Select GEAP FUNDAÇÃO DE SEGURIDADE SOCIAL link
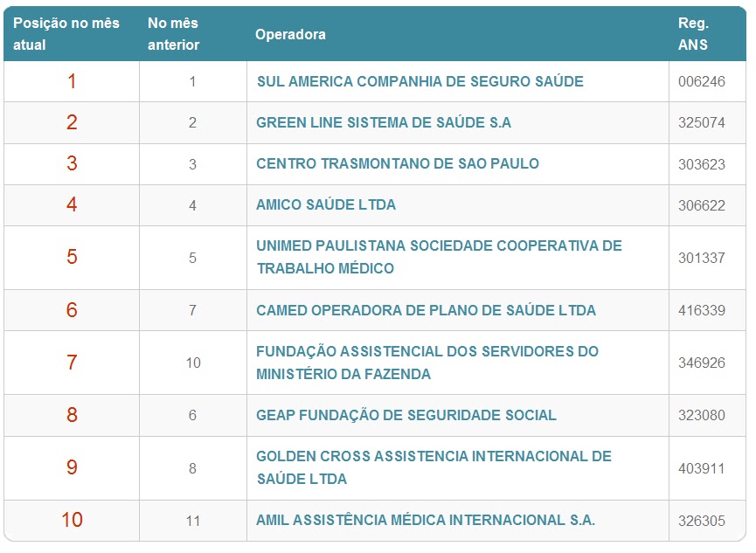 coord(406,415)
